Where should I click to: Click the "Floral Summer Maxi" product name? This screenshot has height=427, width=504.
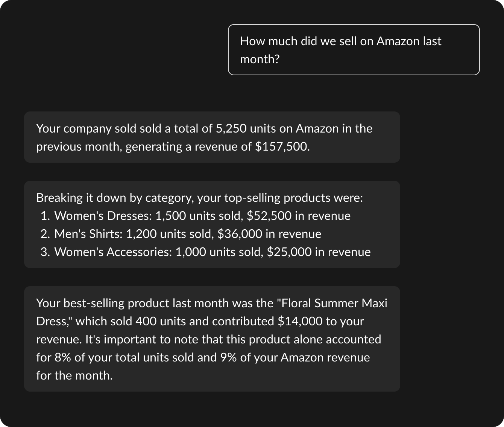click(334, 303)
